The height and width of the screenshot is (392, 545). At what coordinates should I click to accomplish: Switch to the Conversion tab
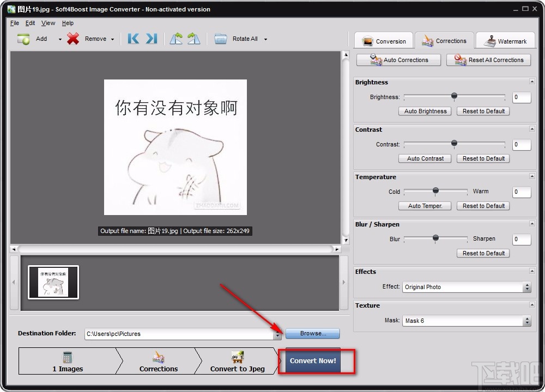click(x=383, y=40)
